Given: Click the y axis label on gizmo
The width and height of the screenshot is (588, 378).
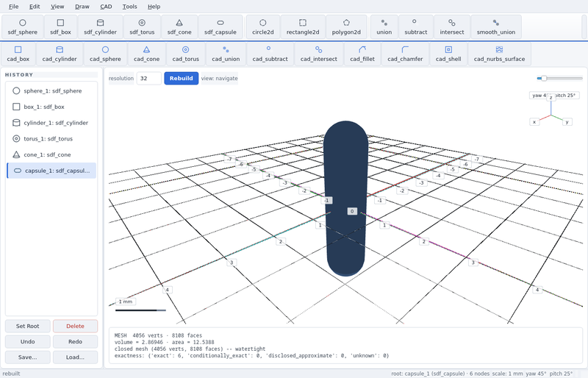Looking at the screenshot, I should (x=567, y=121).
